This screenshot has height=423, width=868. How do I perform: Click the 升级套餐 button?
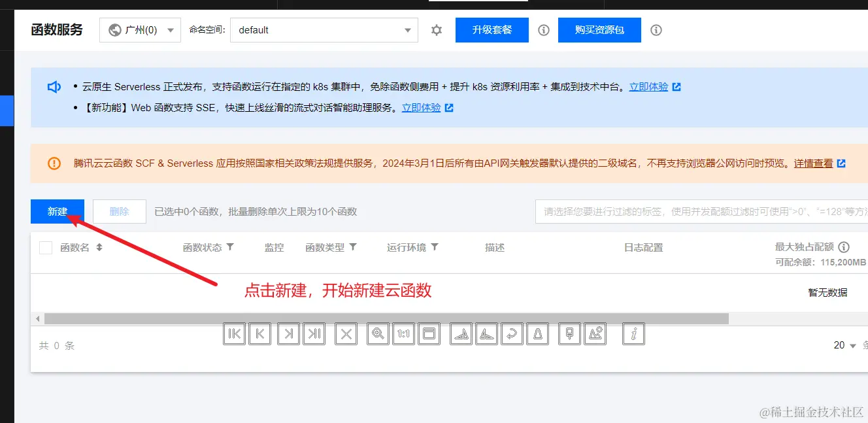(492, 30)
